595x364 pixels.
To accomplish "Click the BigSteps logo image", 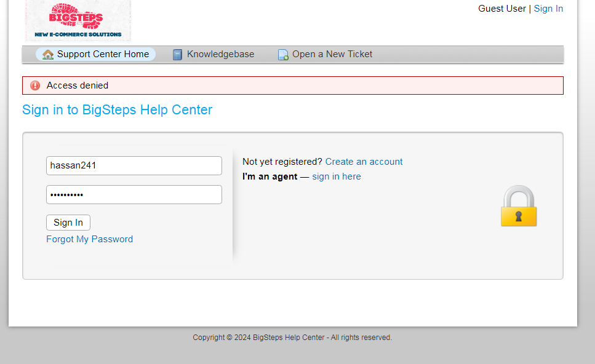I will click(x=78, y=20).
